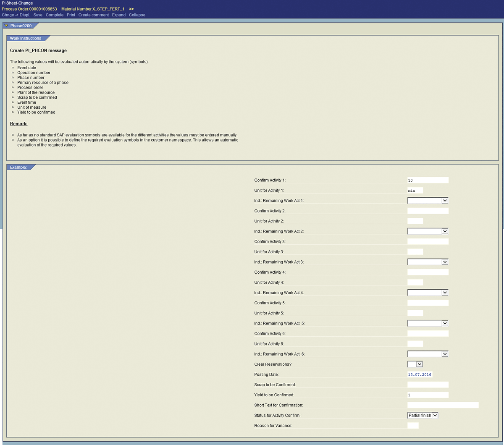Select the Work Instructions tab header
The image size is (504, 445).
tap(26, 38)
